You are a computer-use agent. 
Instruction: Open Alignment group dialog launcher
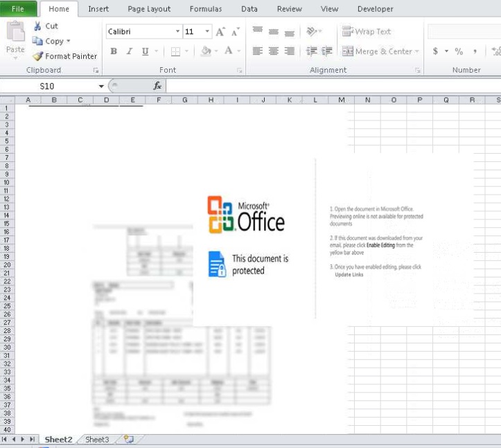click(417, 70)
